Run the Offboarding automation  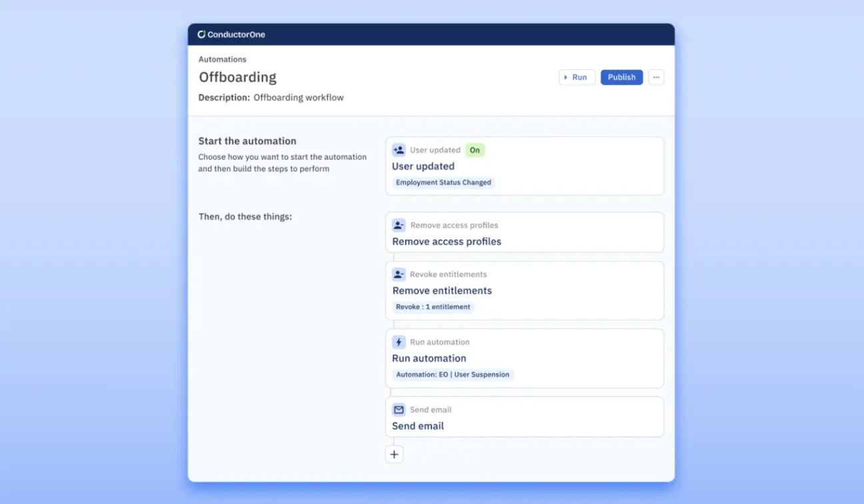(577, 77)
